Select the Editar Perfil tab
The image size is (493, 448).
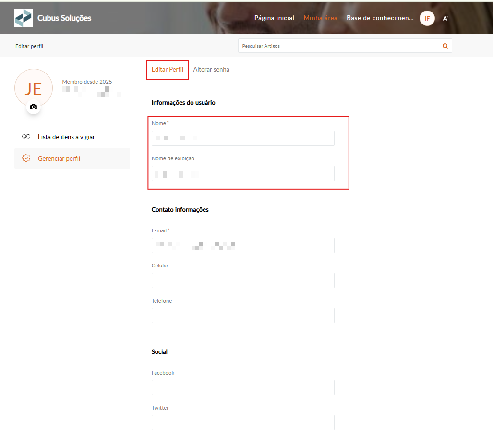tap(168, 70)
